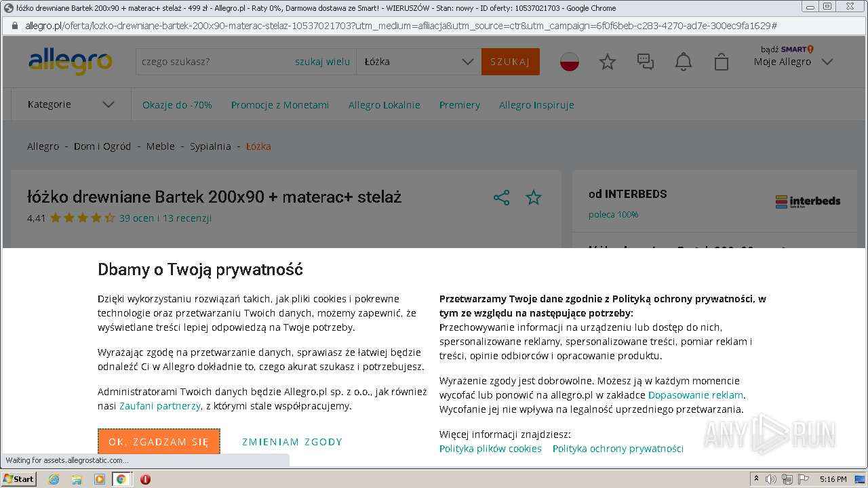
Task: Open 'Zaufani partnerzy' link
Action: [160, 406]
